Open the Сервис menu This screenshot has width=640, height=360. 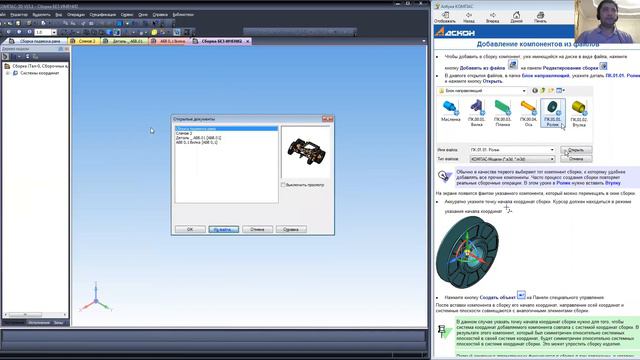[x=127, y=15]
